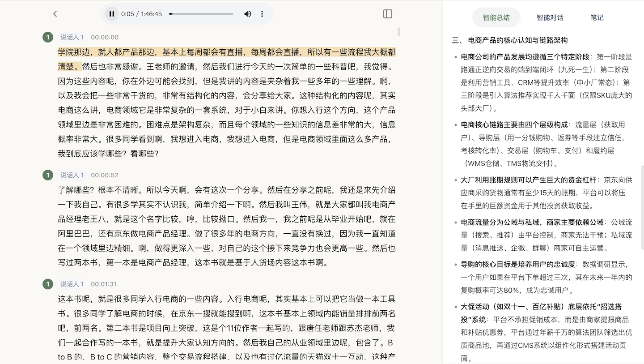
Task: Click transcript paragraph starting 这本书呢
Action: pos(226,328)
